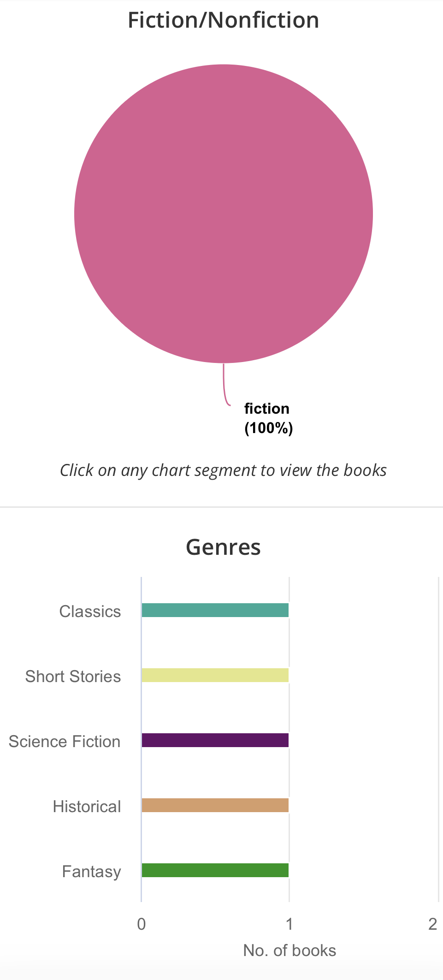Click the Classics axis label

[90, 612]
